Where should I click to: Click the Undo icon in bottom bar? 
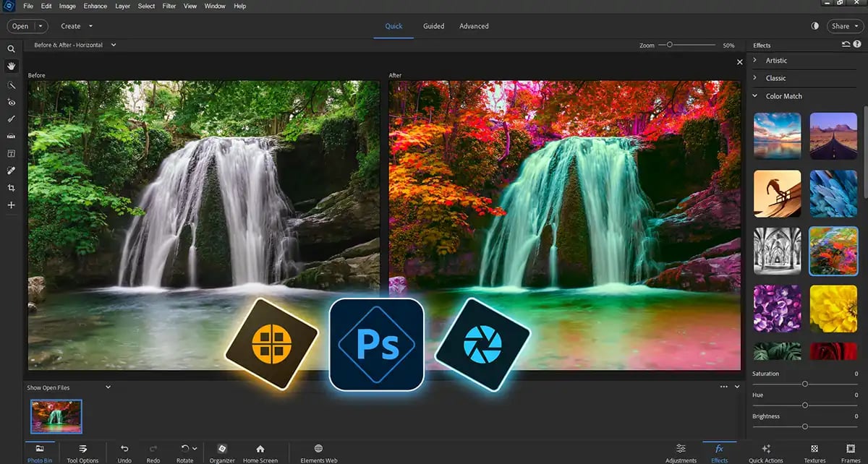click(124, 449)
